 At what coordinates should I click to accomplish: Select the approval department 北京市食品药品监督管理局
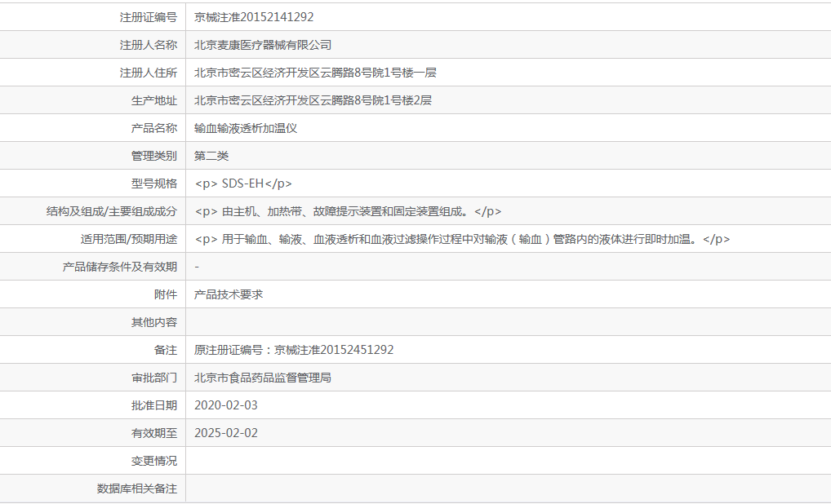[263, 378]
